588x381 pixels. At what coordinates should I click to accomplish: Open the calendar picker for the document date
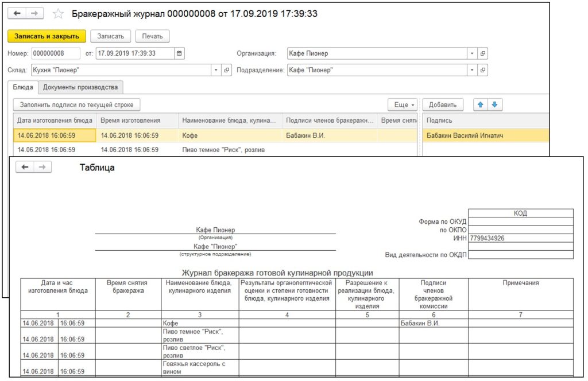point(179,53)
